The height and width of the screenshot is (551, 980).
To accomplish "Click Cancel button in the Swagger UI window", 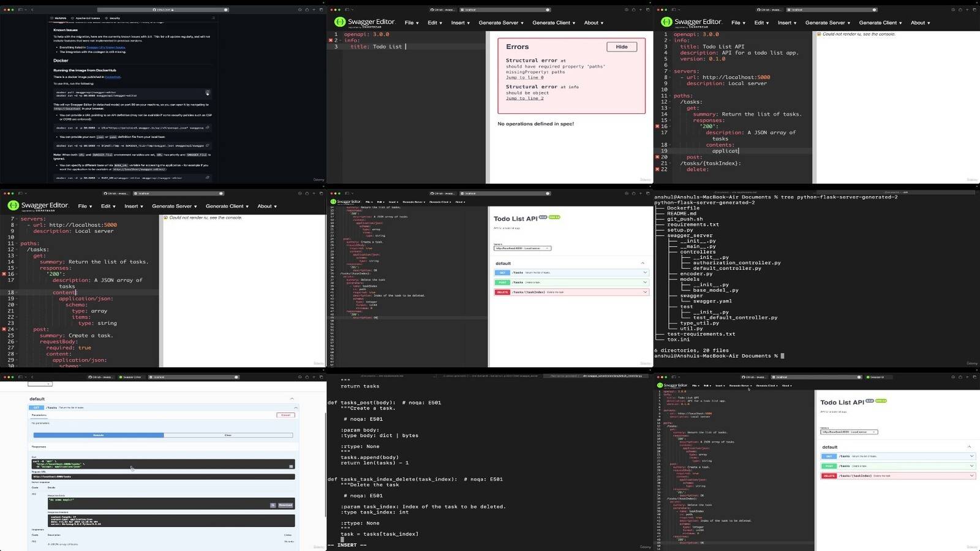I will pos(285,415).
